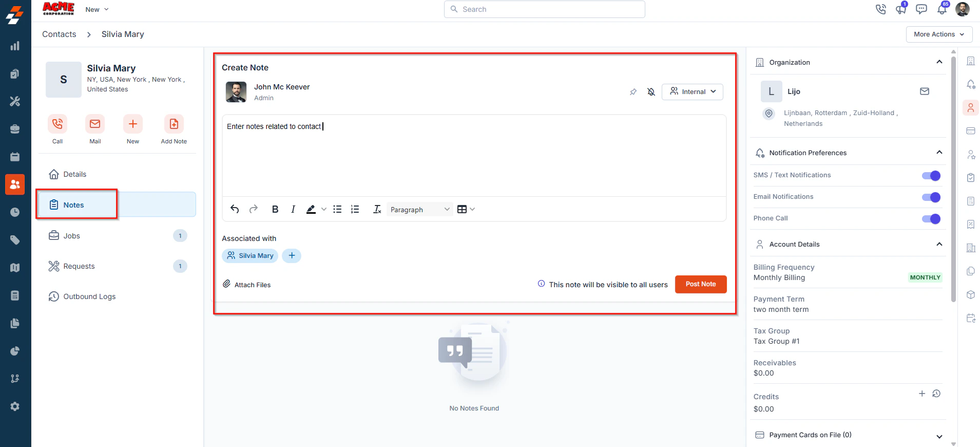Click the Silvia Mary association chip

(x=250, y=255)
